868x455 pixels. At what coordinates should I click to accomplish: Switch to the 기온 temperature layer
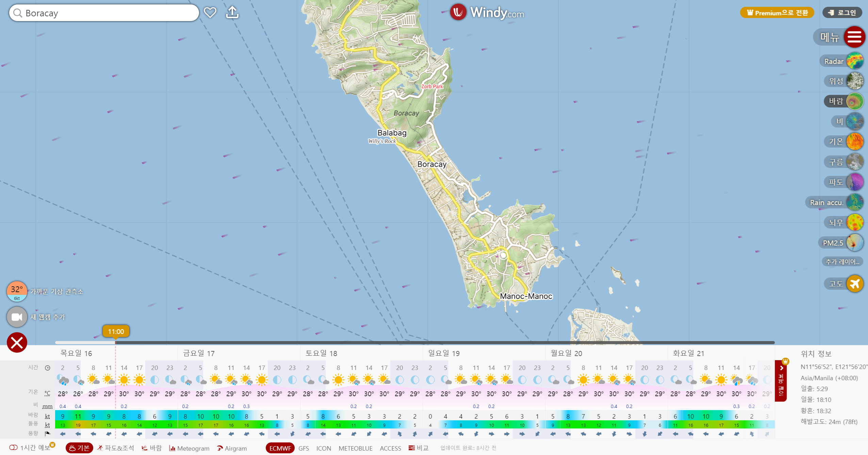pos(854,141)
